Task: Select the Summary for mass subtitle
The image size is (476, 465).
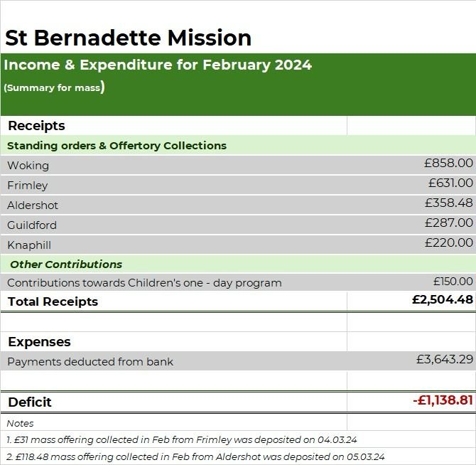Action: pyautogui.click(x=54, y=87)
